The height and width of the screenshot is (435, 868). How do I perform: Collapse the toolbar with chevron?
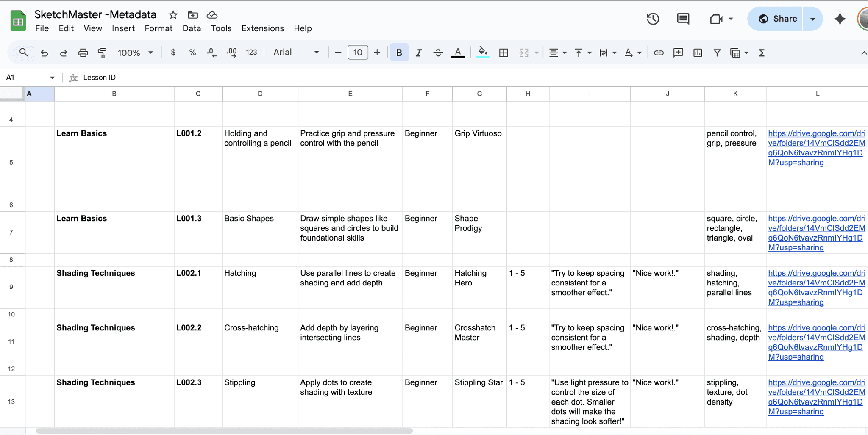(863, 53)
